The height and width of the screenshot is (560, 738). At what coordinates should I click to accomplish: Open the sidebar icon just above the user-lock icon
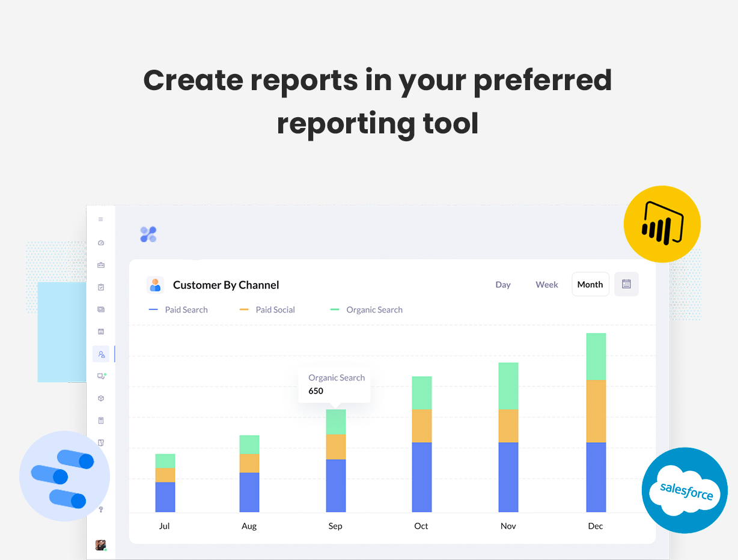[101, 332]
